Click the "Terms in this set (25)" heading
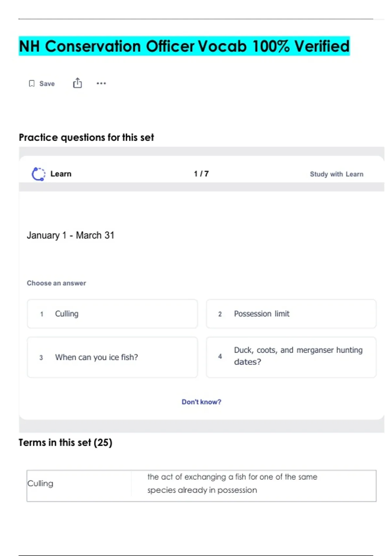 pyautogui.click(x=65, y=443)
